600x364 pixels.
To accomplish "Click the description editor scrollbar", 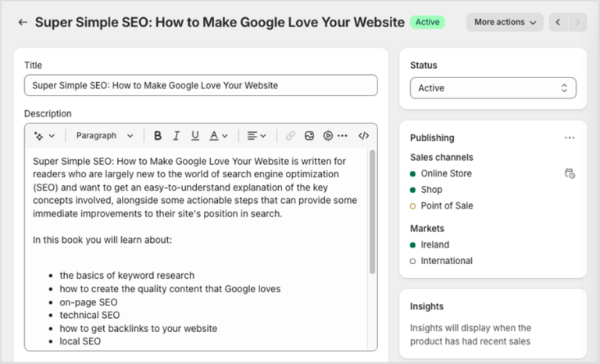I will [x=373, y=211].
